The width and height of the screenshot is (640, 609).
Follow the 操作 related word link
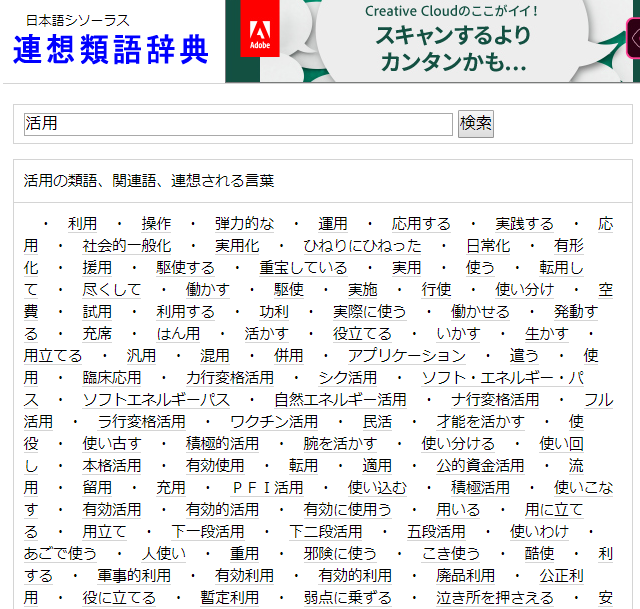[x=156, y=224]
